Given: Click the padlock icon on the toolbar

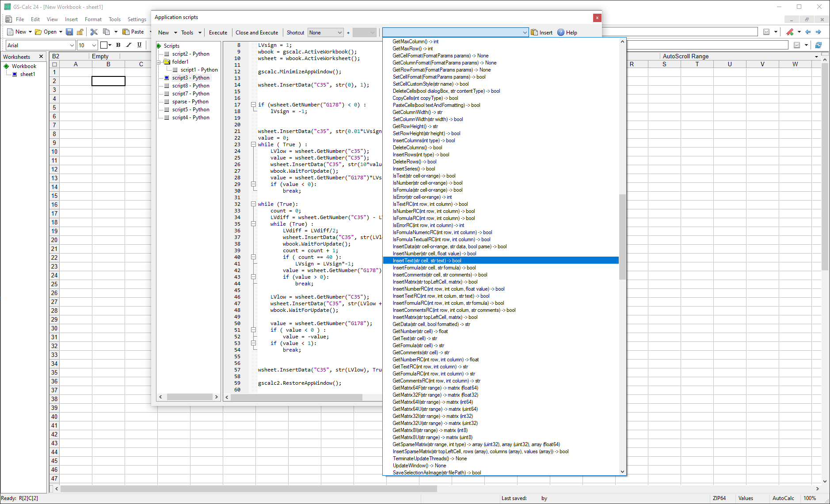Looking at the screenshot, I should click(x=80, y=31).
